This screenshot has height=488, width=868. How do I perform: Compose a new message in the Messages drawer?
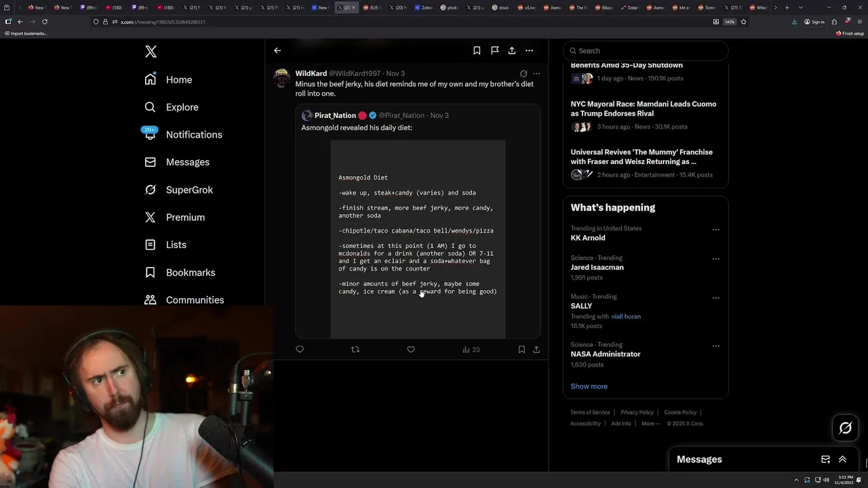tap(825, 460)
